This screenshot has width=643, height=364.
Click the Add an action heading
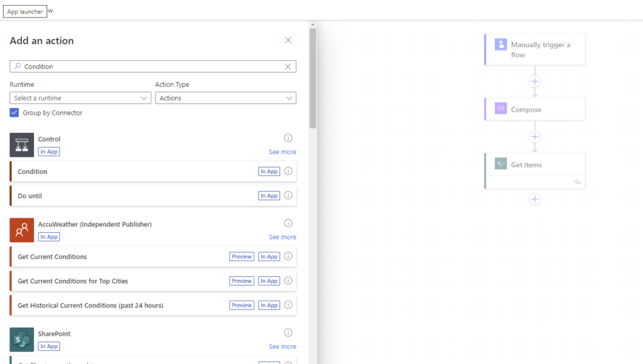(x=42, y=41)
